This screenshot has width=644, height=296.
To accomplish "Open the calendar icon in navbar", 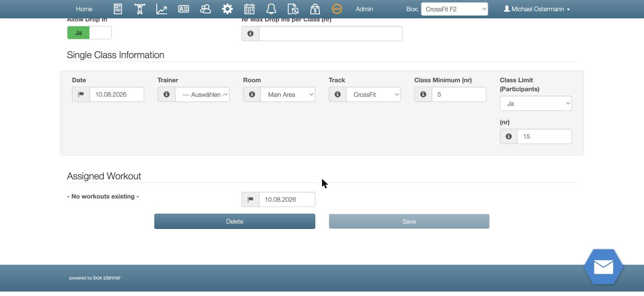I will (249, 9).
